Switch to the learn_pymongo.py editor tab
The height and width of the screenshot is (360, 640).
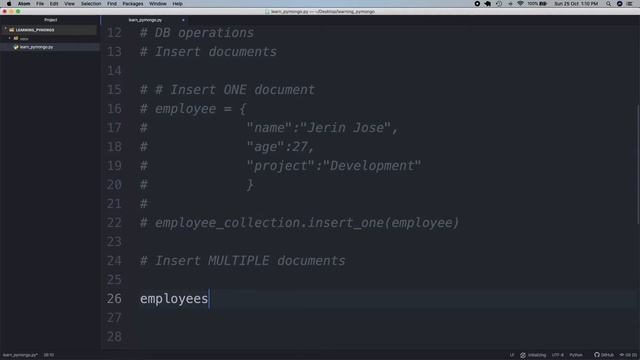(145, 20)
